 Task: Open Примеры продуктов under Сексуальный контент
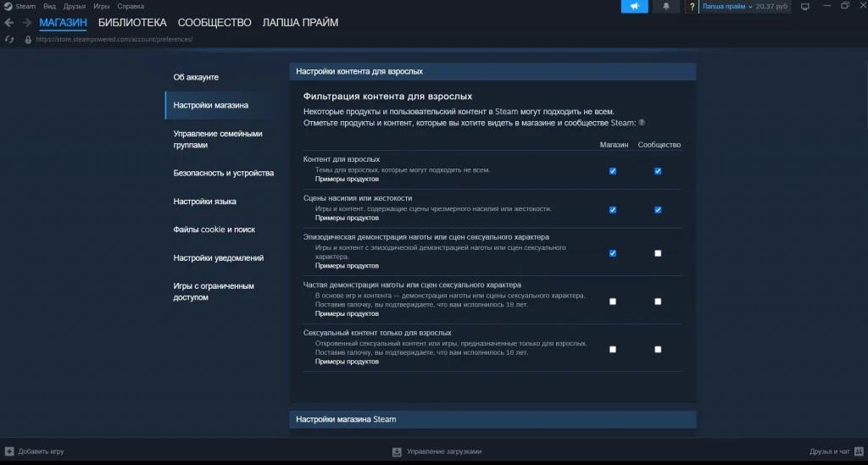coord(347,362)
